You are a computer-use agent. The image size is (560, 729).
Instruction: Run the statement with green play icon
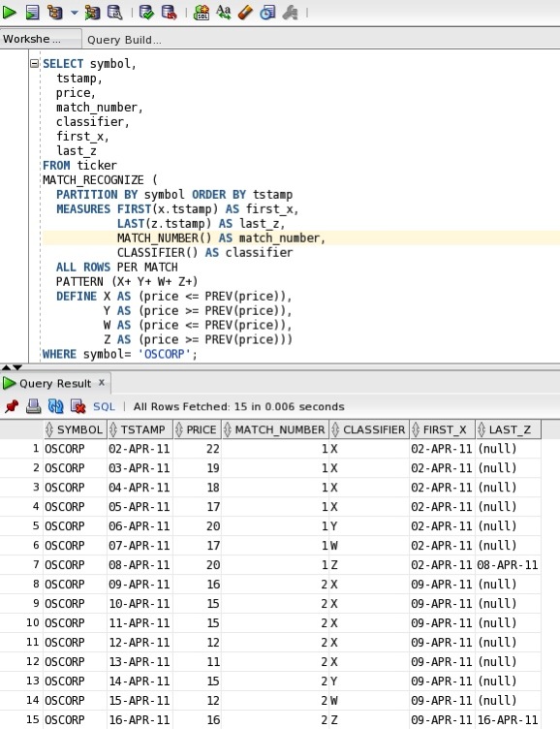tap(10, 12)
